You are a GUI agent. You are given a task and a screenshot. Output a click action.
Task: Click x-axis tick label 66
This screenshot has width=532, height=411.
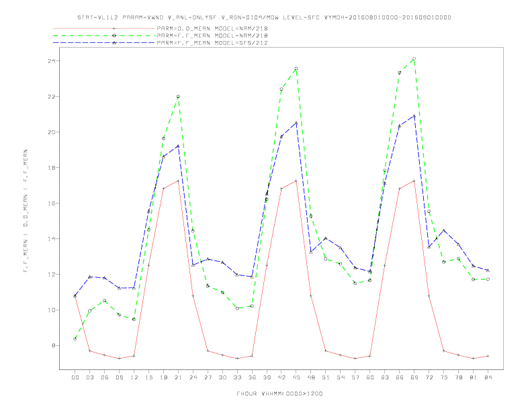[400, 377]
